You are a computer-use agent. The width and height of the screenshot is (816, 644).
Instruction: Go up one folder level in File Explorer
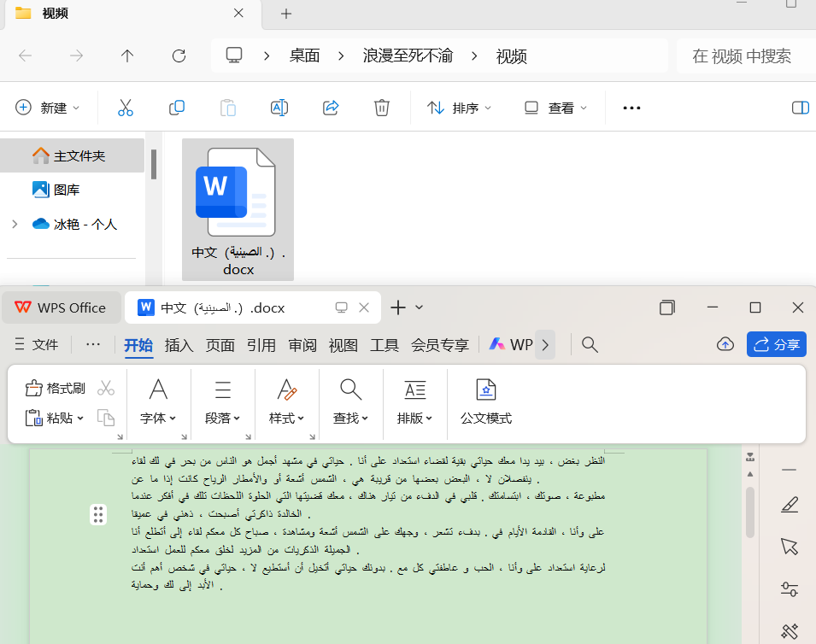click(127, 56)
